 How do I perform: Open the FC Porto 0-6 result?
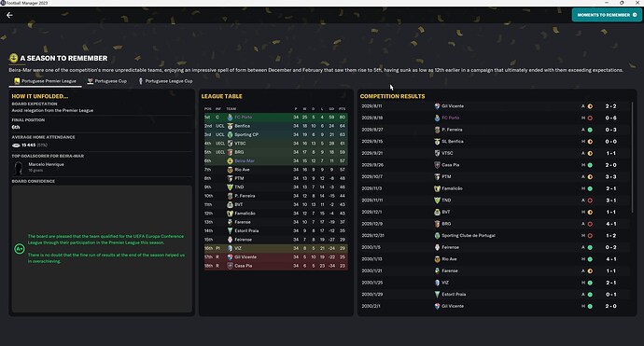click(x=497, y=118)
